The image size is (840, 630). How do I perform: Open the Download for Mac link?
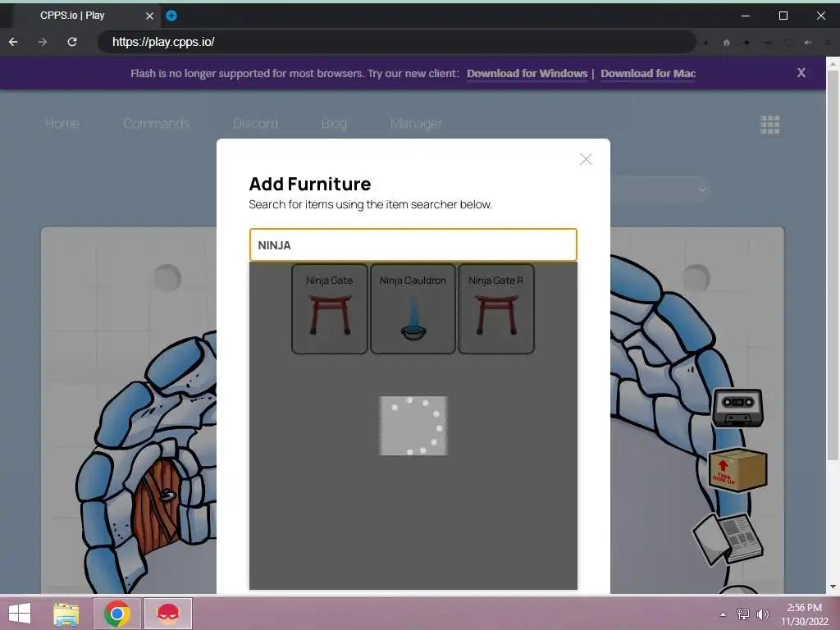(648, 73)
